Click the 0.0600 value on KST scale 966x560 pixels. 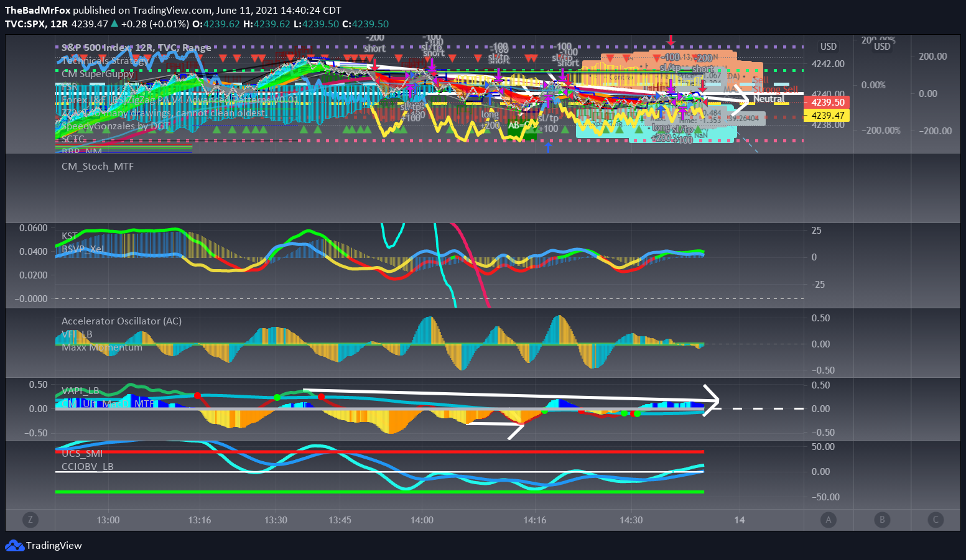[33, 228]
